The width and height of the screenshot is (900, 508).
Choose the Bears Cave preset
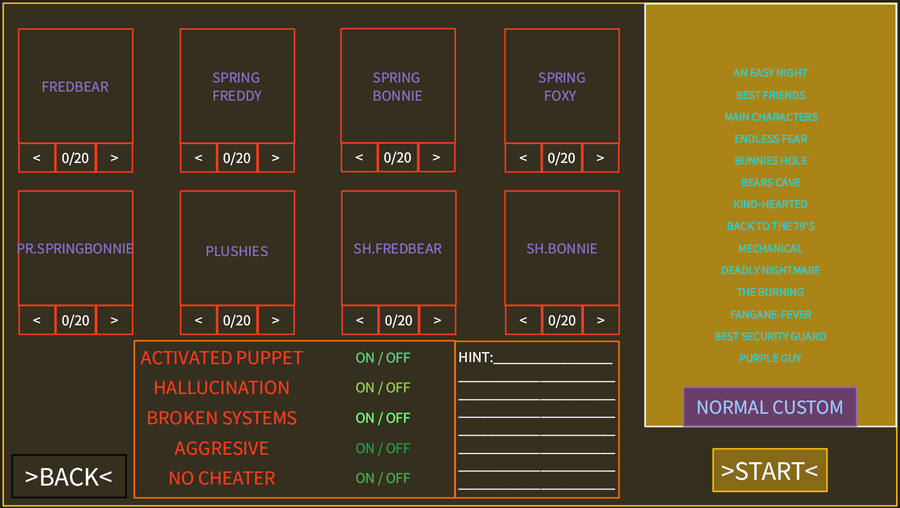point(770,182)
